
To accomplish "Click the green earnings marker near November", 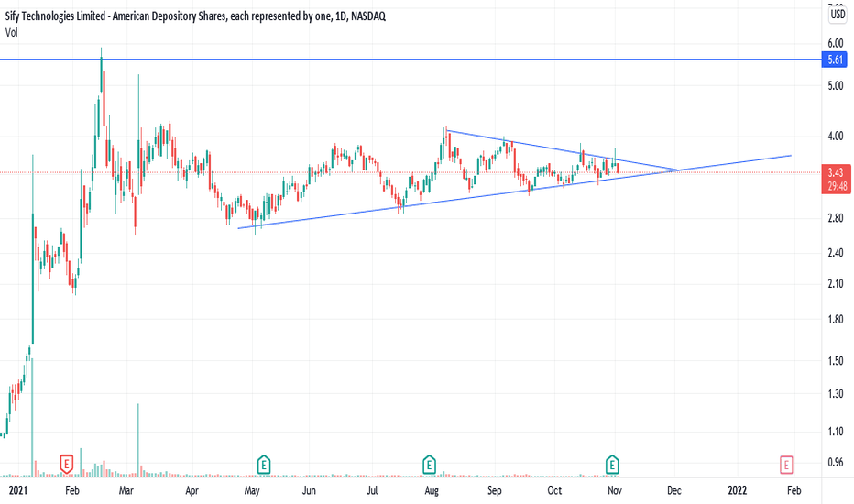I will [x=612, y=465].
